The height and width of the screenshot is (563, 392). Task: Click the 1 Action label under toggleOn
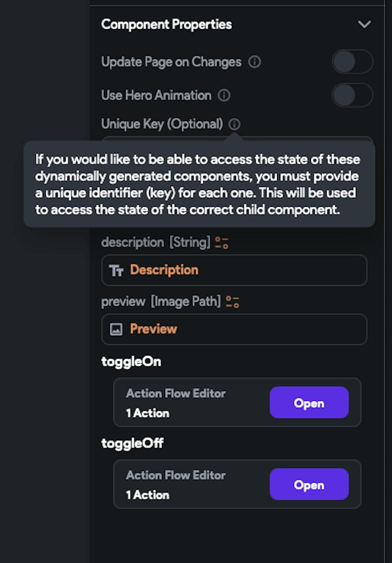point(147,413)
